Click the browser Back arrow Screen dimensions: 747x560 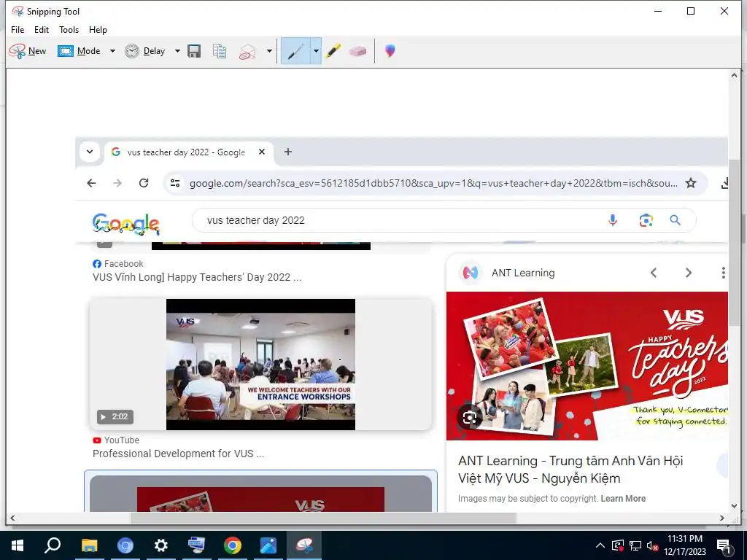(91, 183)
